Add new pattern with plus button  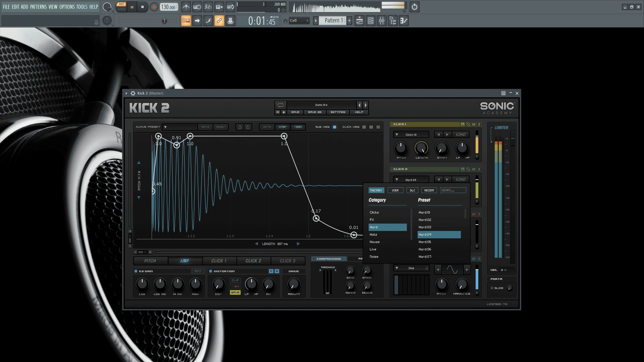pos(349,21)
